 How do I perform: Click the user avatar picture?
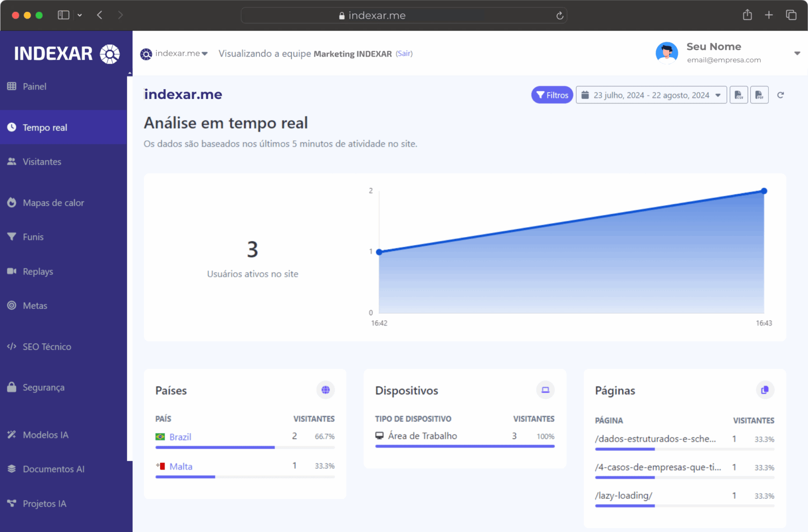(667, 53)
